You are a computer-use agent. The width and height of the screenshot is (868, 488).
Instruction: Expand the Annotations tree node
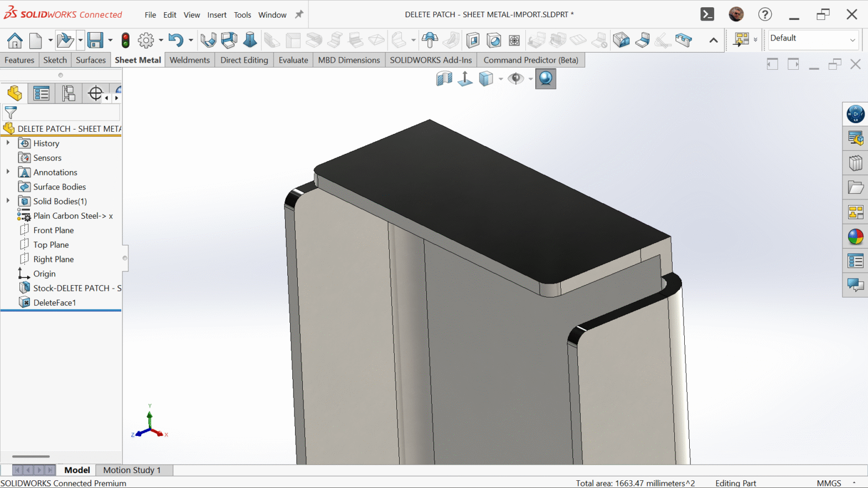tap(8, 172)
